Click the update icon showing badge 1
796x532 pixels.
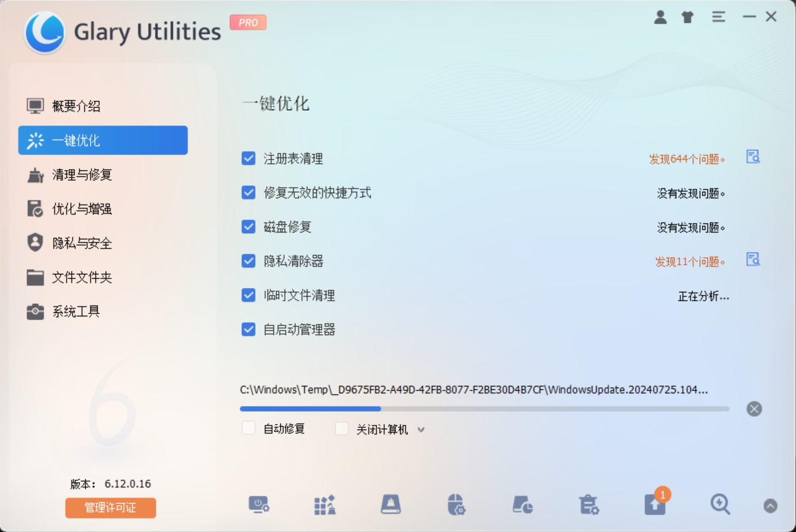[655, 505]
